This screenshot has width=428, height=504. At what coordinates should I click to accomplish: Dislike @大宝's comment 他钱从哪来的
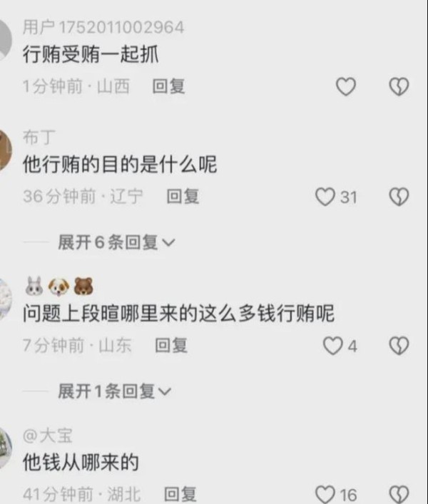(x=399, y=494)
